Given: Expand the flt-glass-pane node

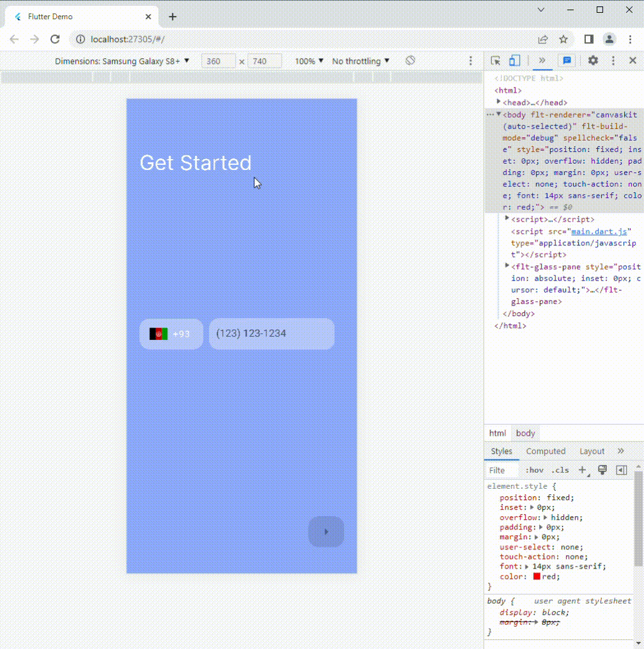Looking at the screenshot, I should 507,266.
